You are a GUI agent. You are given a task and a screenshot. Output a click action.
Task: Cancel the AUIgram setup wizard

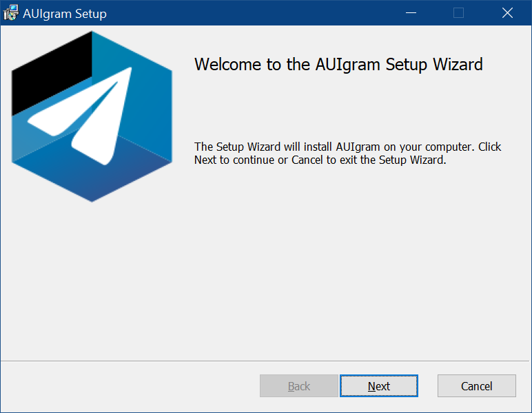tap(476, 386)
